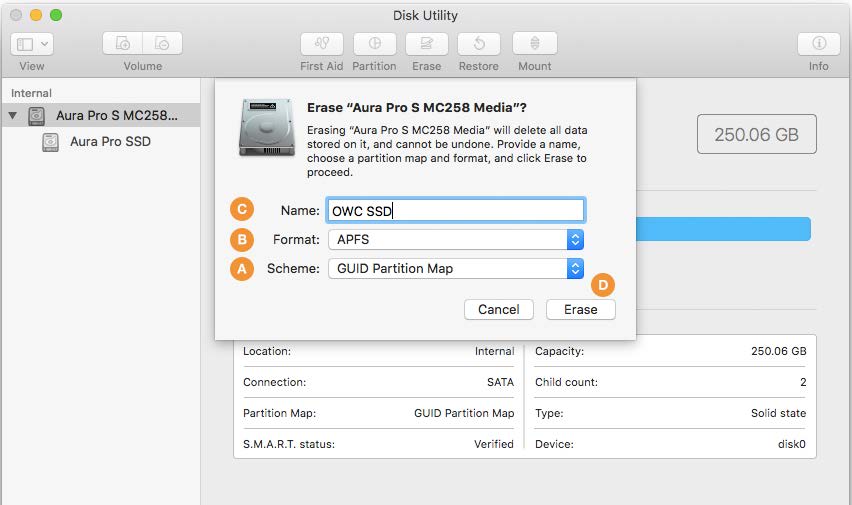Click the Internal sidebar section header

coord(32,93)
